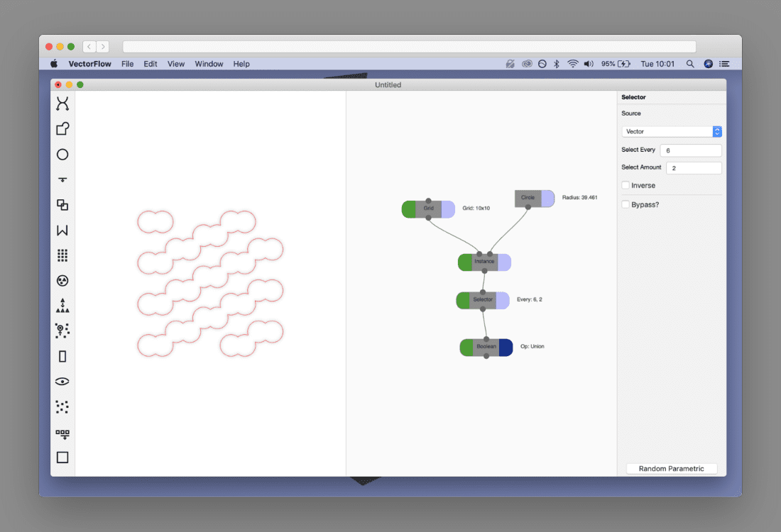Viewport: 781px width, 532px height.
Task: Click the Source dropdown's blue stepper arrows
Action: tap(716, 131)
